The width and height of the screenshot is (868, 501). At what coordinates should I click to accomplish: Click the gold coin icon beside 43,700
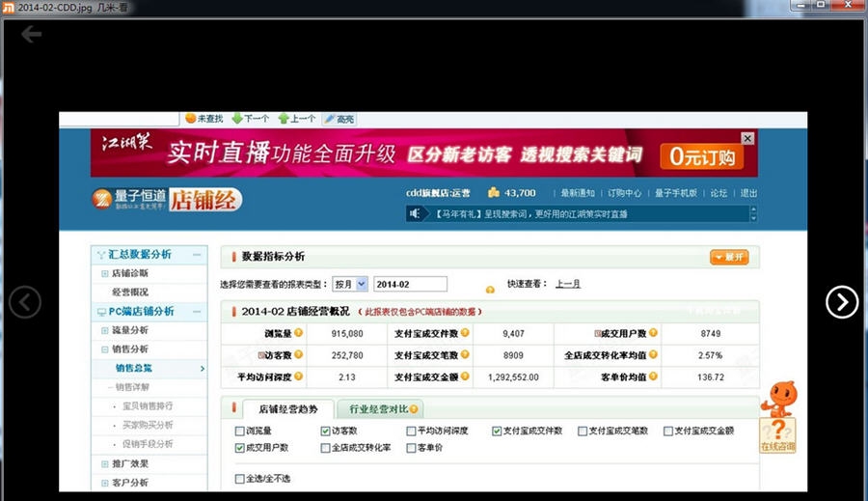click(493, 192)
